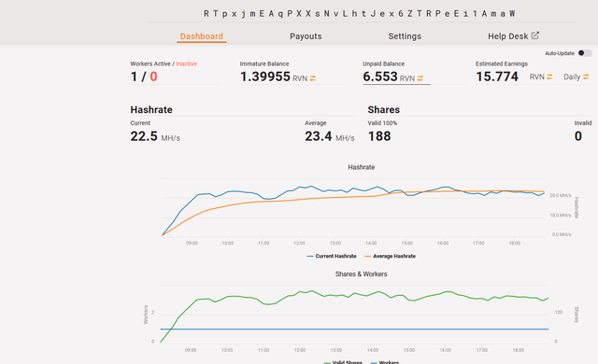Toggle Valid Shares legend entry
598x364 pixels.
(x=343, y=362)
